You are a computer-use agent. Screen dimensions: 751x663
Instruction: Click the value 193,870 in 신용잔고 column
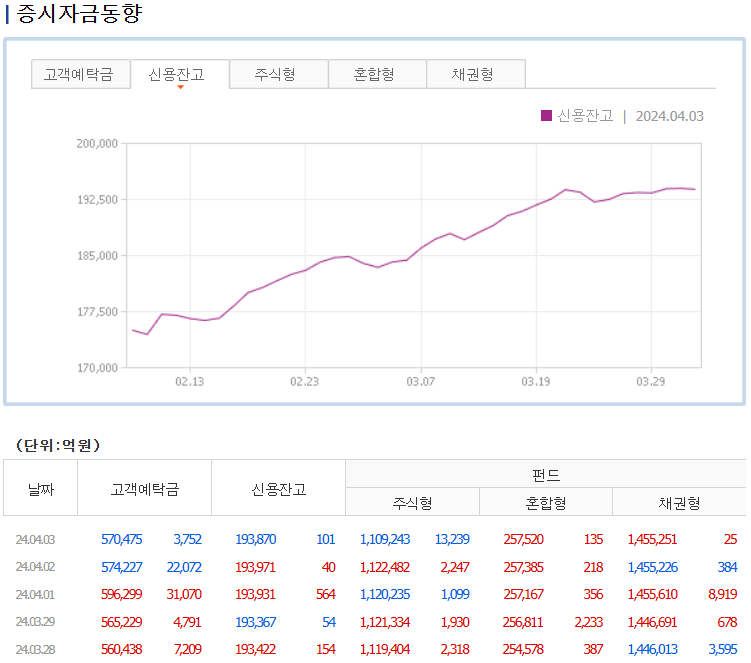256,539
